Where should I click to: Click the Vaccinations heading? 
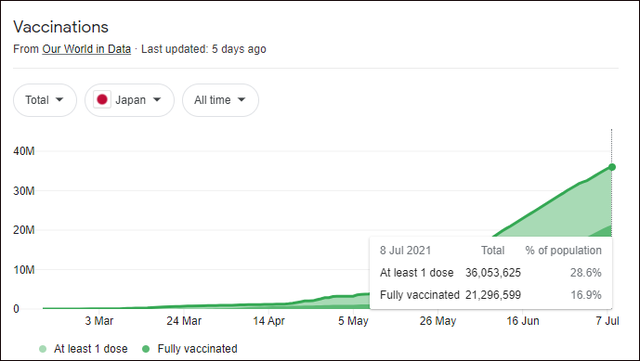pyautogui.click(x=61, y=27)
